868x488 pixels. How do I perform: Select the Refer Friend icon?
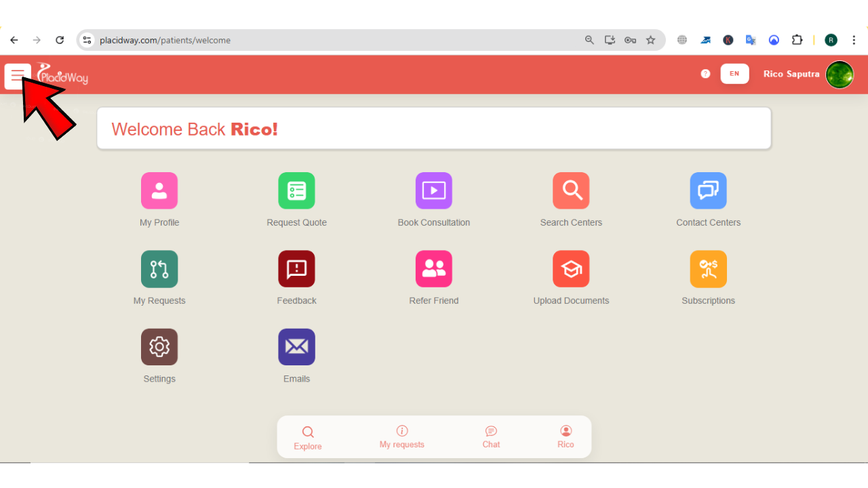pos(434,268)
